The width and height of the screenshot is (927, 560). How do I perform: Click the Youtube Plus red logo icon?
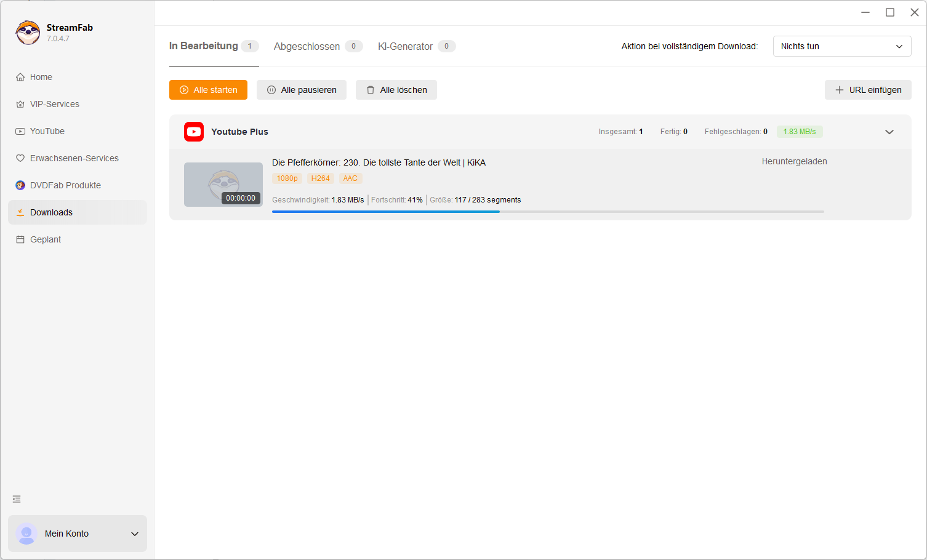point(194,132)
